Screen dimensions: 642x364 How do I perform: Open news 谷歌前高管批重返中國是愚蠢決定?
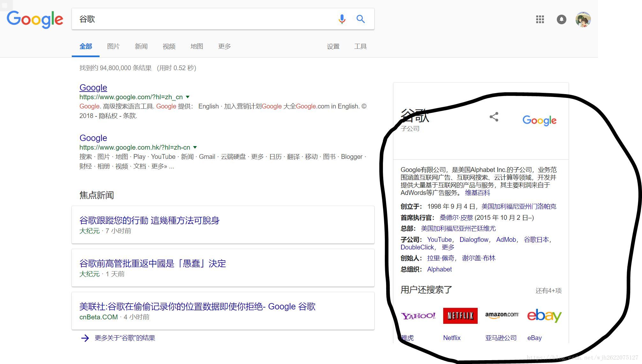(153, 264)
